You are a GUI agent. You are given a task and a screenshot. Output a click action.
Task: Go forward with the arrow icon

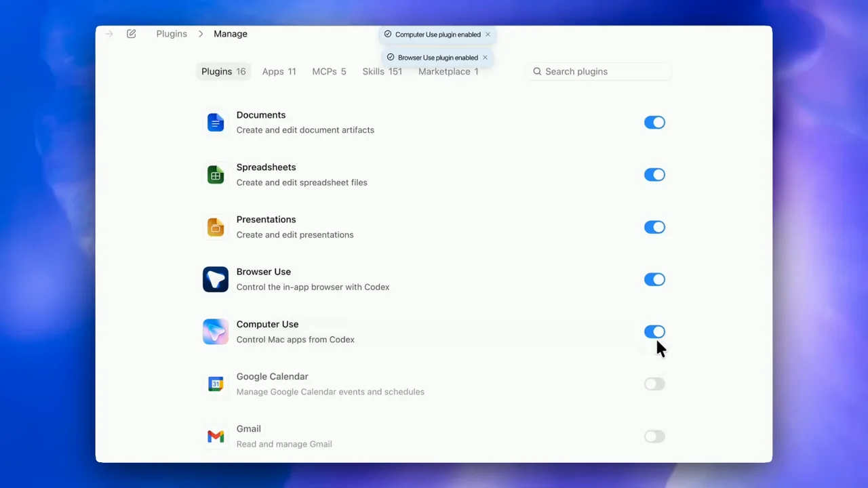[x=109, y=34]
